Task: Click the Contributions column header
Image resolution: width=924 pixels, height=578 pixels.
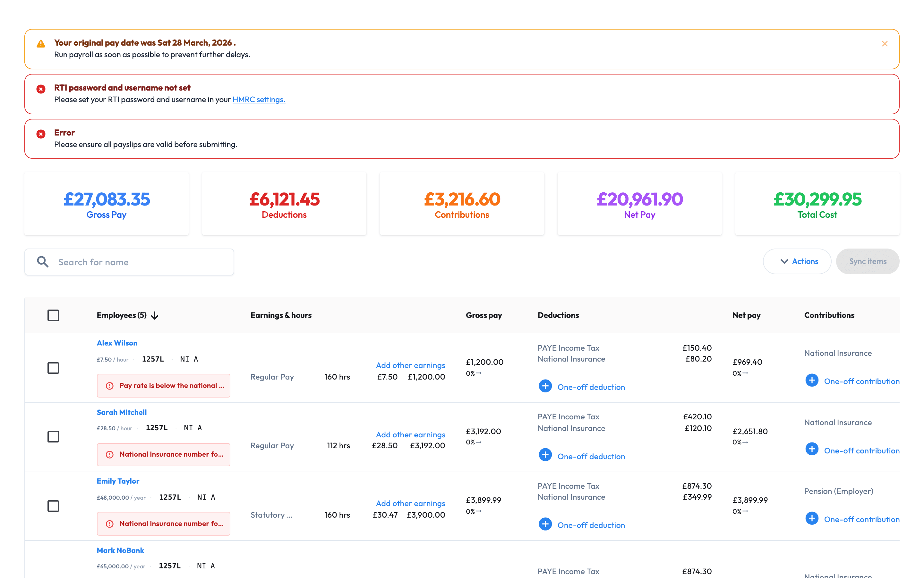Action: click(x=829, y=315)
